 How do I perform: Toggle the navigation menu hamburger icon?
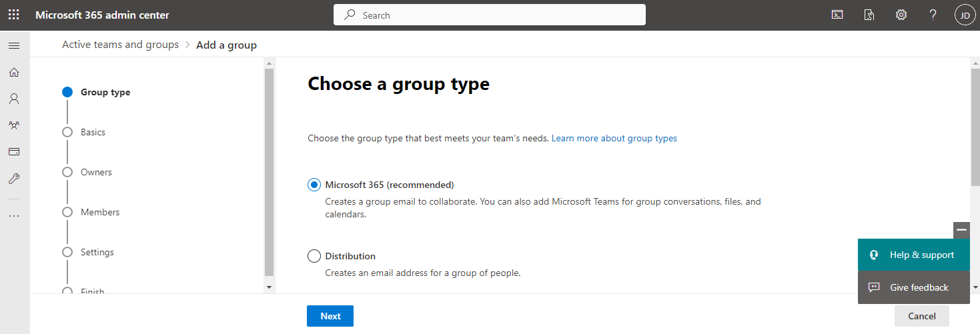pos(14,45)
